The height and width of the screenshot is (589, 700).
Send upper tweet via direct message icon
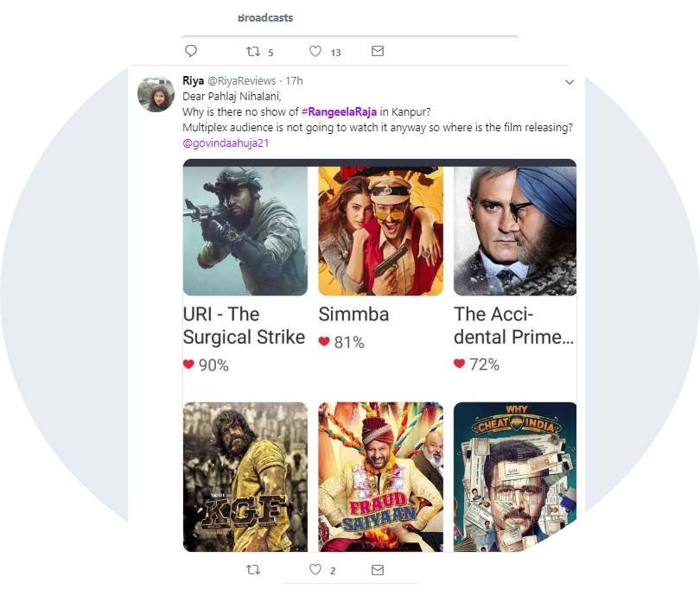coord(378,52)
